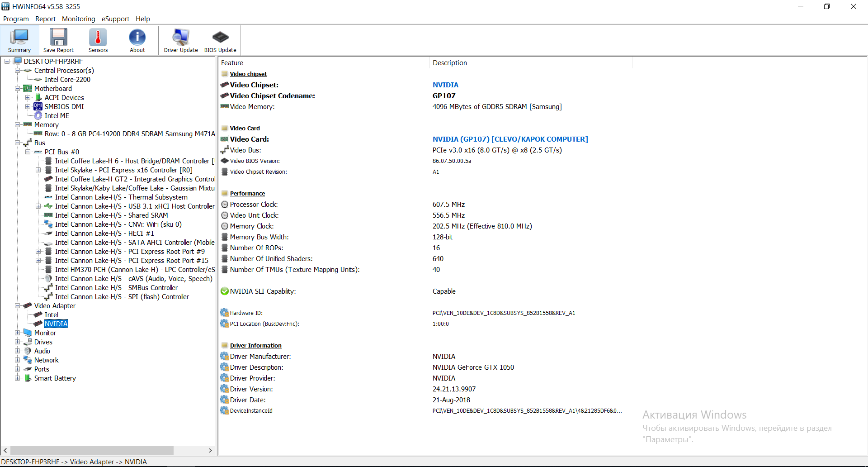Click the NVIDIA video chipset link

tap(445, 85)
